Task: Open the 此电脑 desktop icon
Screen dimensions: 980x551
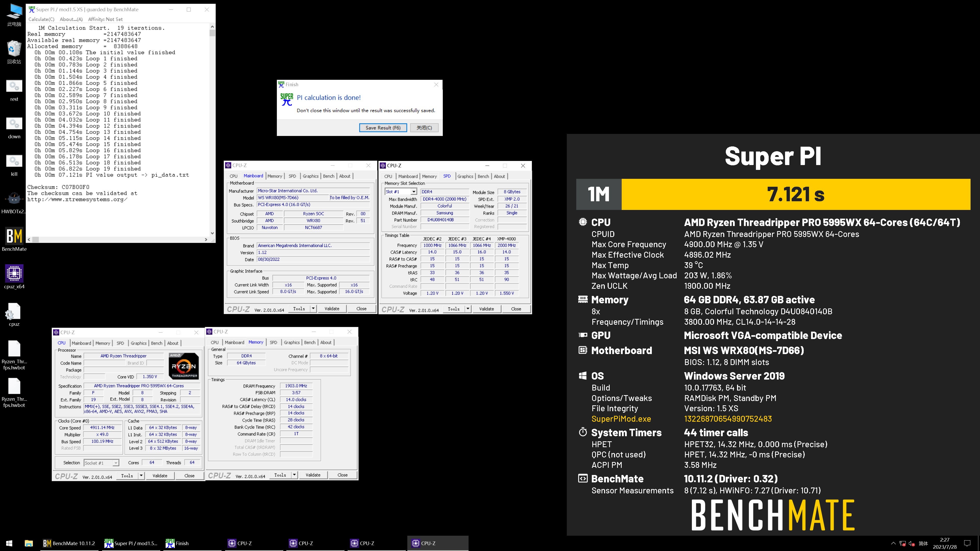Action: pos(14,15)
